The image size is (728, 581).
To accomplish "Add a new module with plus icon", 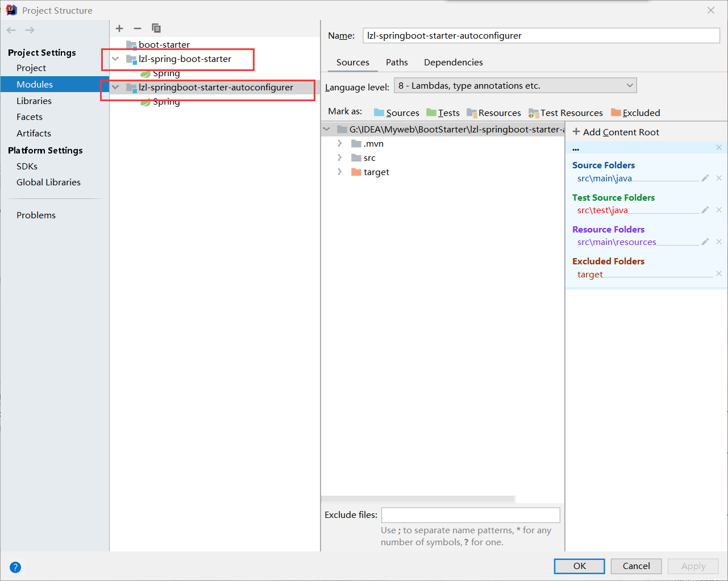I will click(x=119, y=28).
